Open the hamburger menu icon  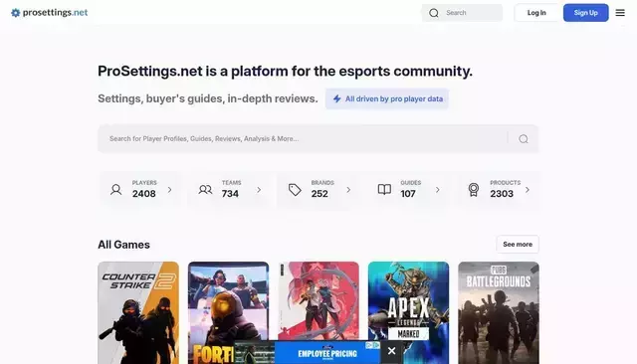click(620, 13)
